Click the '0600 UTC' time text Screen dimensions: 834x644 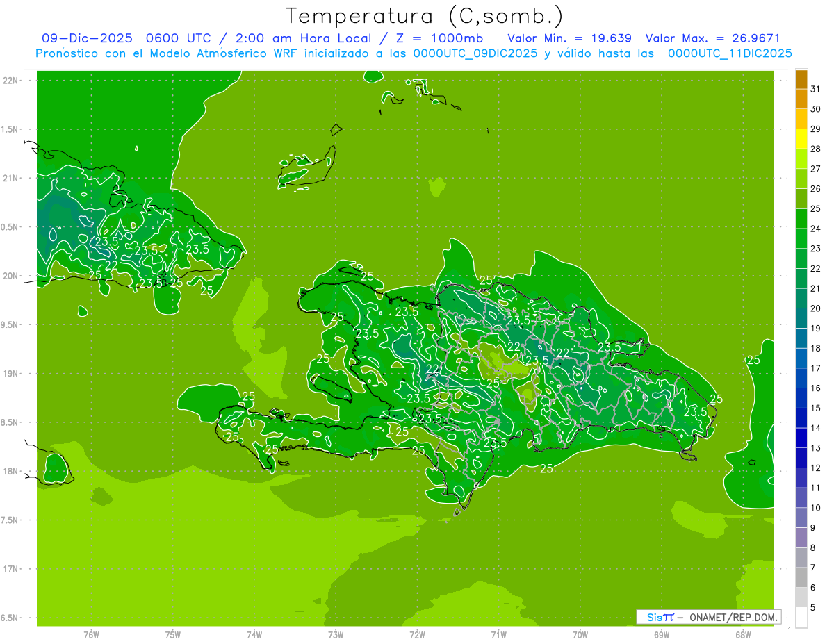point(178,38)
